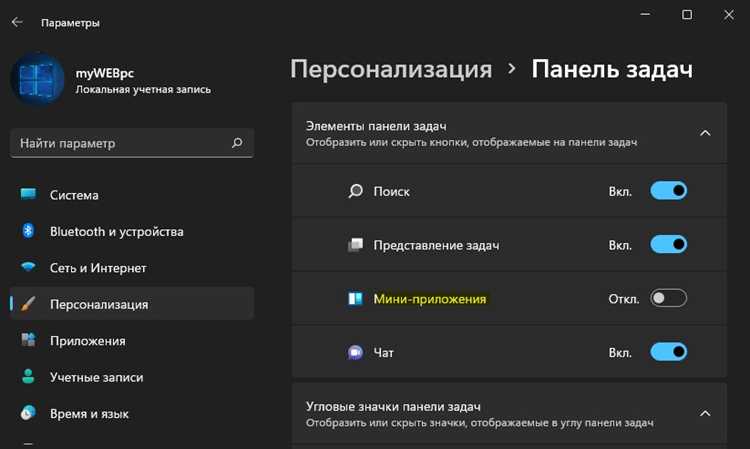Click the Представление задач label

click(436, 245)
